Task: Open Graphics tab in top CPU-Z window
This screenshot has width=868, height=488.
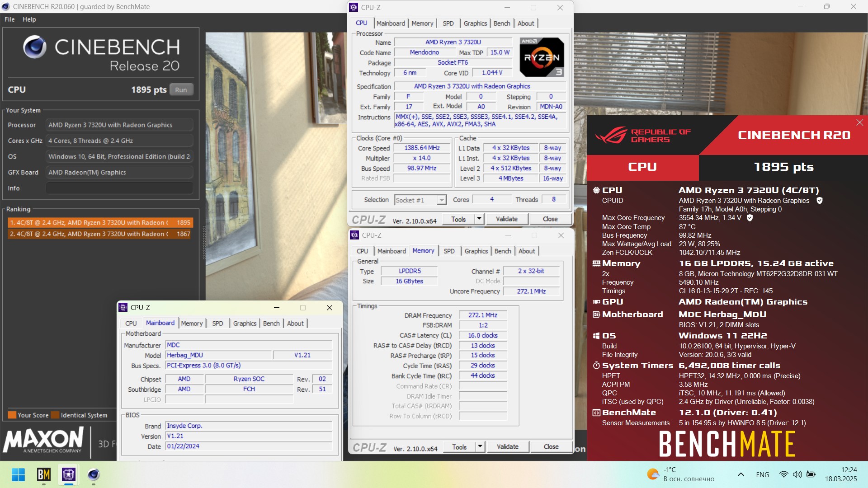Action: (475, 23)
